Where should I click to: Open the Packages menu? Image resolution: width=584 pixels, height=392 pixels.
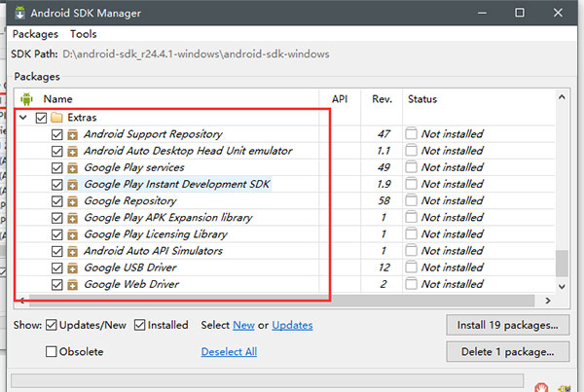(x=35, y=34)
